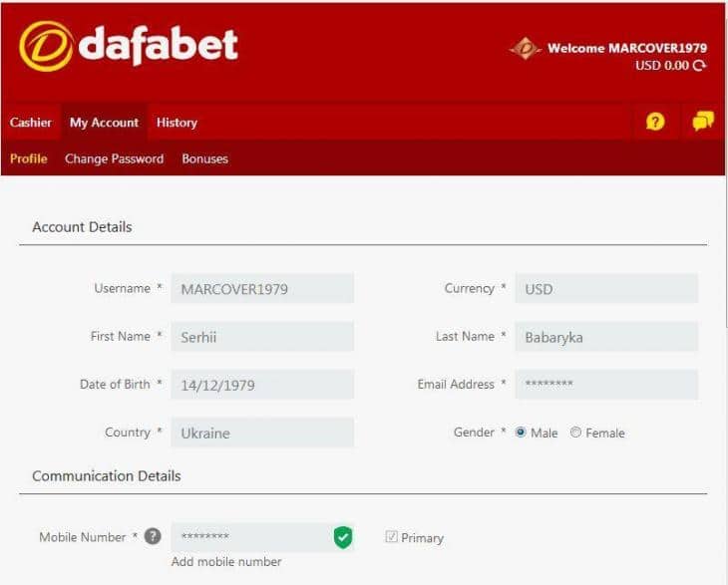Click the diamond badge beside Welcome
This screenshot has height=585, width=728.
525,48
